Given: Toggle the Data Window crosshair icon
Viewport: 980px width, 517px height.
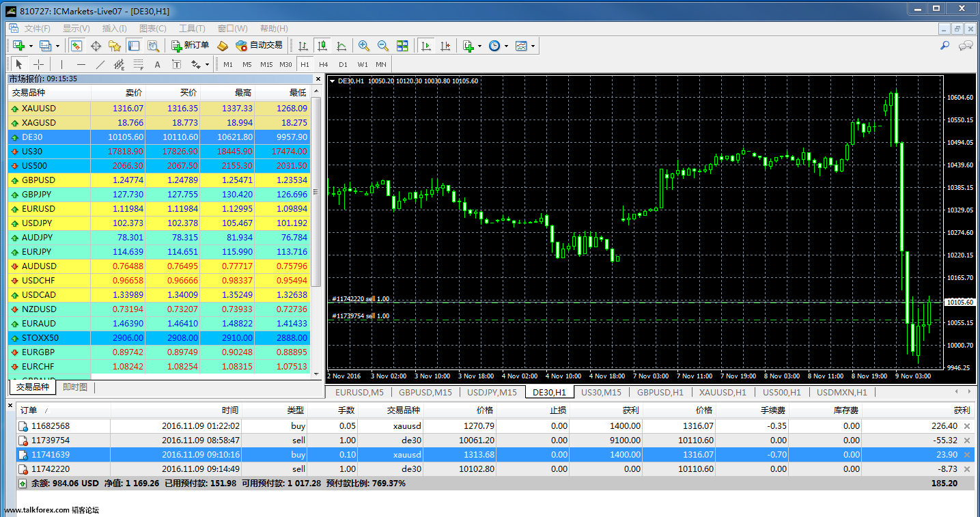Looking at the screenshot, I should pos(96,46).
